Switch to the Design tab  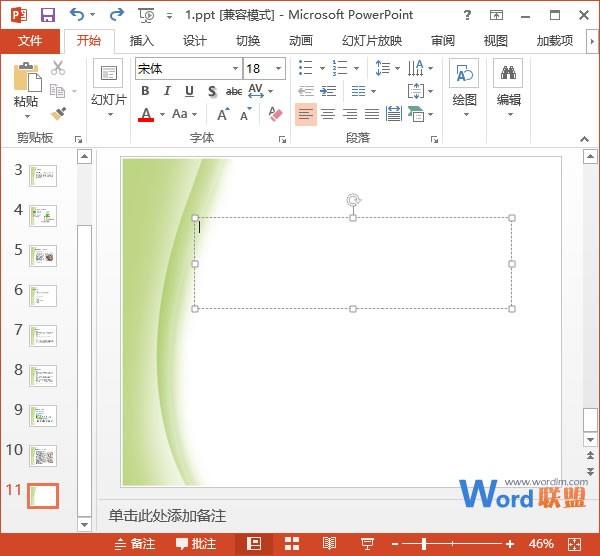pos(194,41)
